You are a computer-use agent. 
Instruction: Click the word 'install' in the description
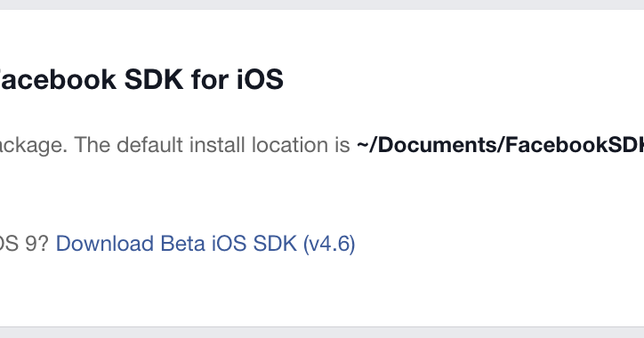pos(218,145)
